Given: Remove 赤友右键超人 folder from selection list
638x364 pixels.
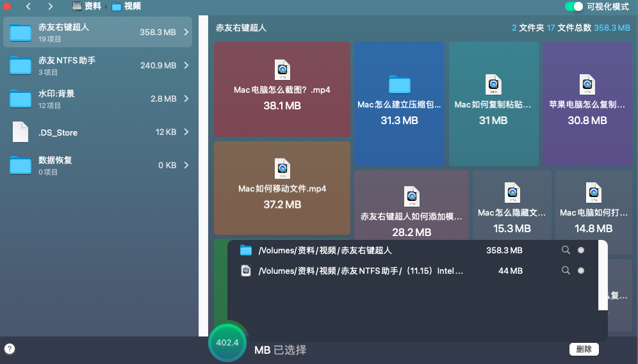Looking at the screenshot, I should 581,250.
